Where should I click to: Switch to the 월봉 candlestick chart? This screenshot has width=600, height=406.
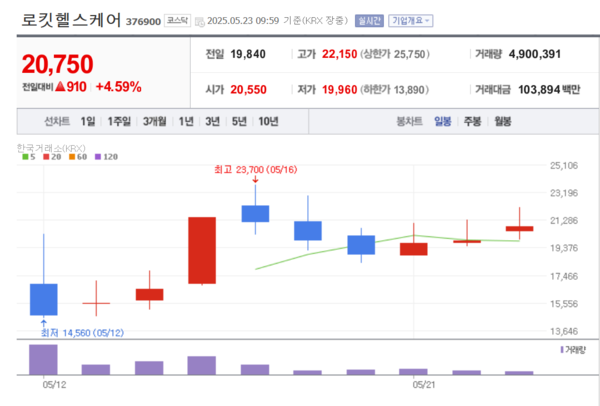point(503,121)
